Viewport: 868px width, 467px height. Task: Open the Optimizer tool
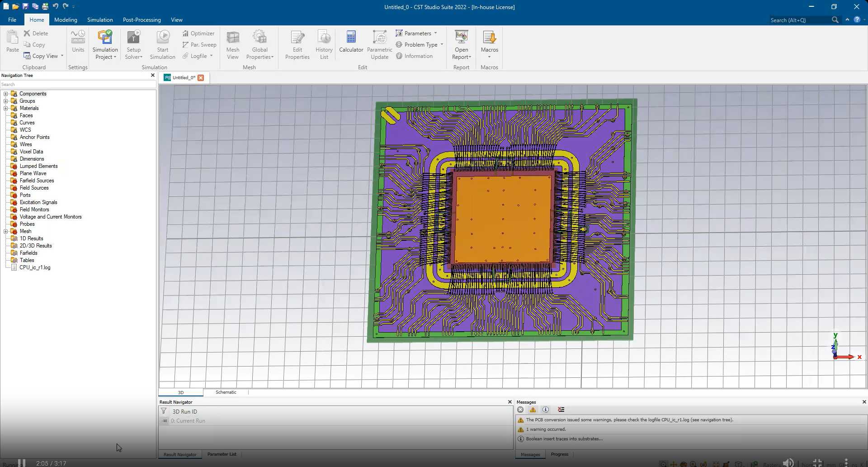[198, 33]
